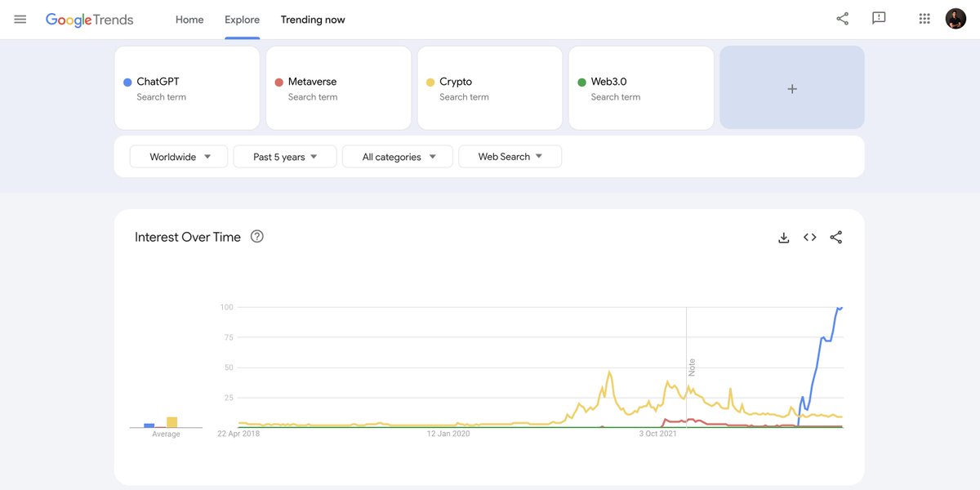Click the Note marker on chart

tap(692, 367)
